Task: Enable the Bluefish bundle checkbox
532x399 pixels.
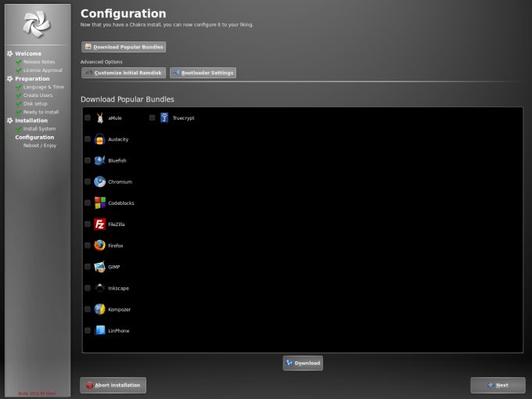Action: pos(88,160)
